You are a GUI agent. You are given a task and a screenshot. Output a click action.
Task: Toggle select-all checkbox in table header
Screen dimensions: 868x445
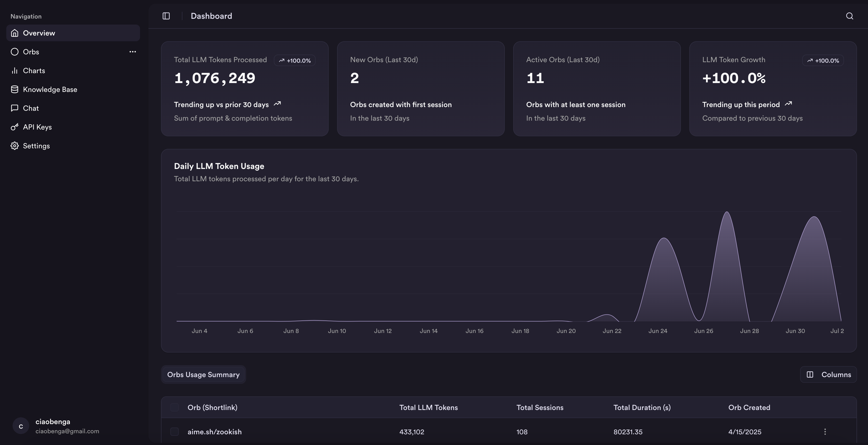coord(175,407)
